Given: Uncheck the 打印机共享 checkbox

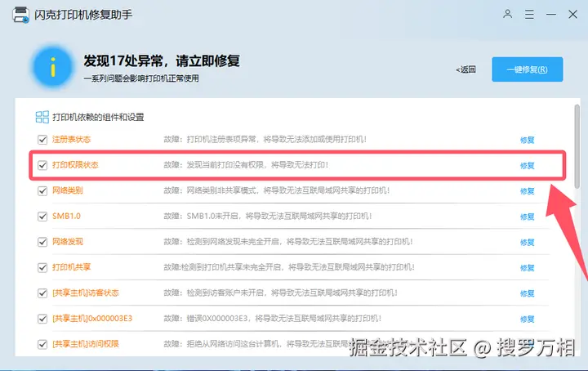Looking at the screenshot, I should point(42,267).
